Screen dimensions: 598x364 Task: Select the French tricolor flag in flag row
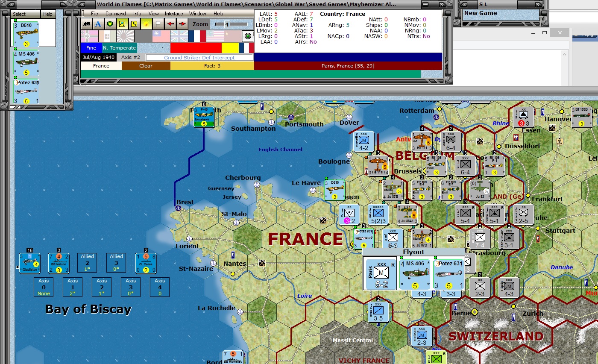click(197, 36)
